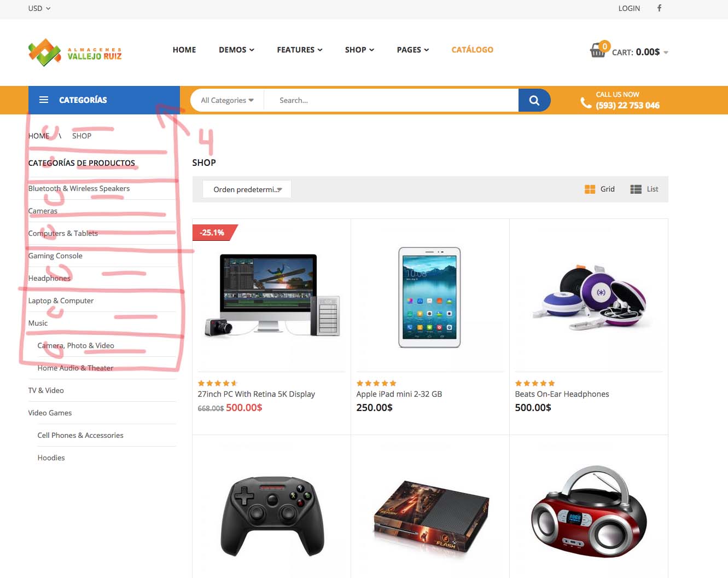Viewport: 728px width, 578px height.
Task: Open the Orden predeterminado sorting dropdown
Action: click(x=247, y=189)
